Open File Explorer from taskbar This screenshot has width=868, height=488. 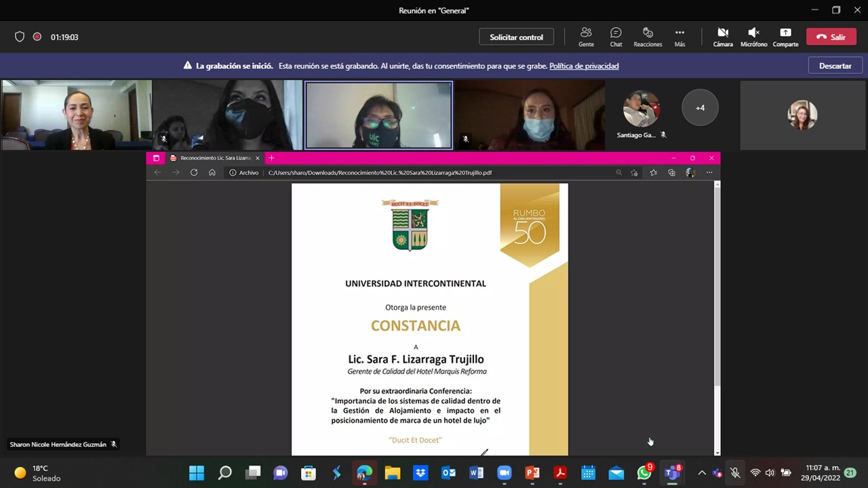tap(393, 472)
